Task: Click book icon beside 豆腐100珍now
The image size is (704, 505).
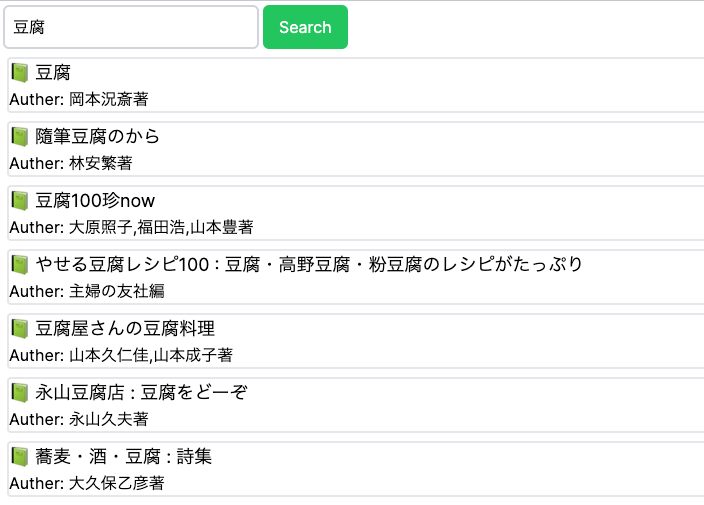Action: 20,201
